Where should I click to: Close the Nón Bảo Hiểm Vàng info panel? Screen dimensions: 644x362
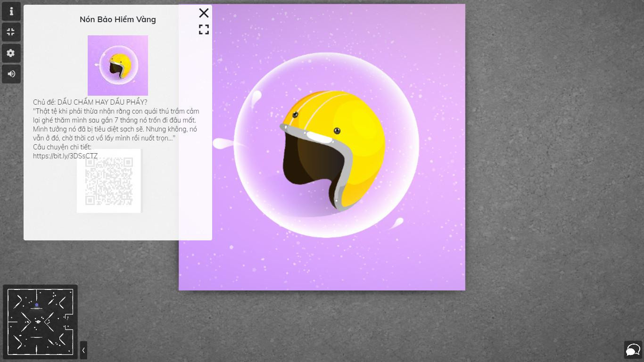click(x=204, y=13)
